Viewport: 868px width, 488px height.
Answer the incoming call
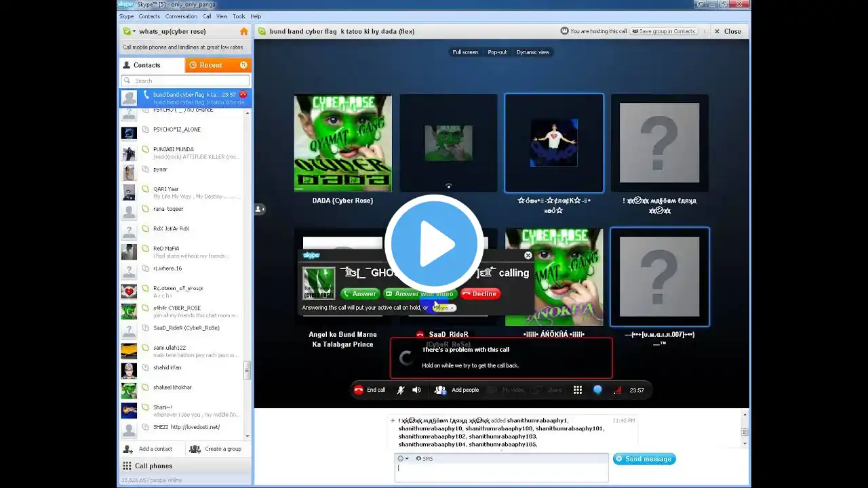pos(360,293)
